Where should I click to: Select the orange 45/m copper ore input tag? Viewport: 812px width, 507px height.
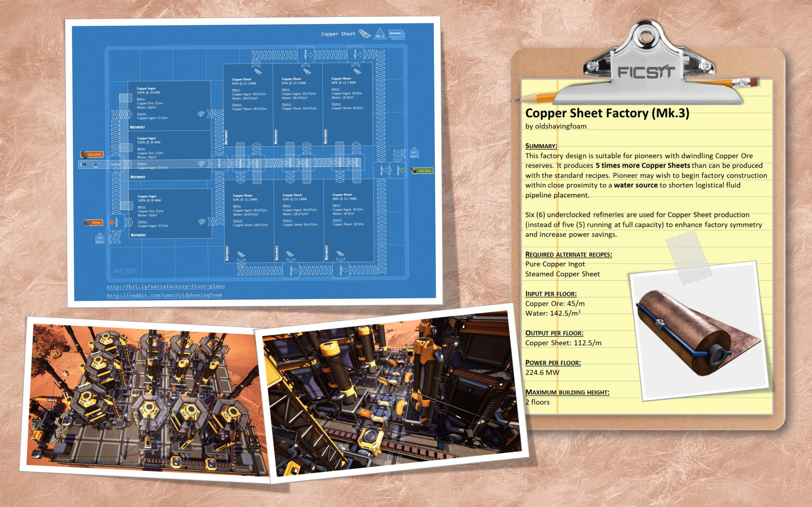tap(94, 222)
